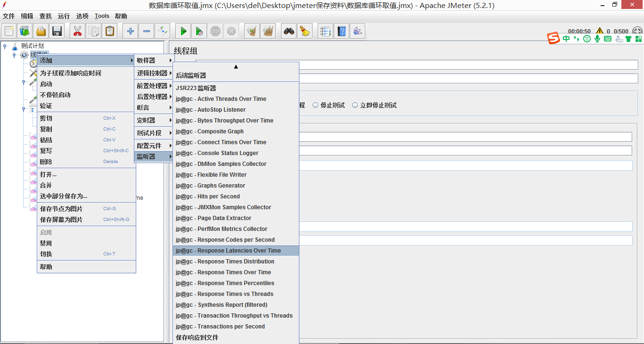Viewport: 644px width, 344px height.
Task: Click the Clear All double-broom icon
Action: (x=268, y=32)
